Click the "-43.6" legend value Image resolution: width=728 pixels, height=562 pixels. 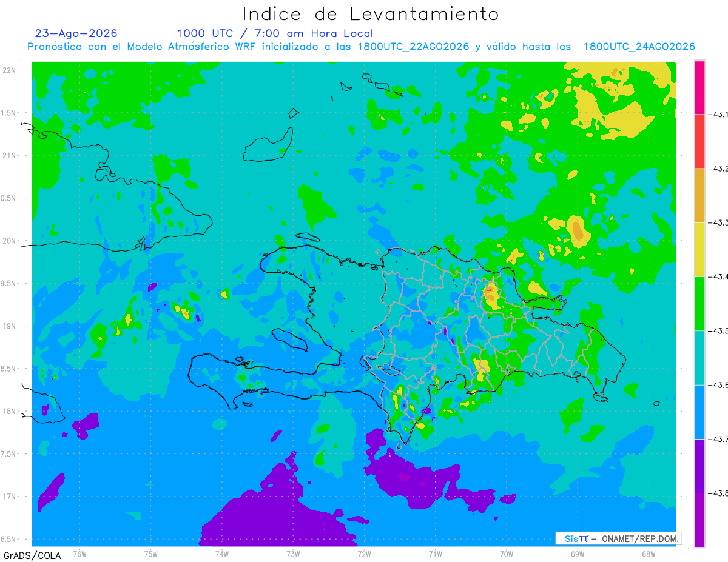tap(718, 385)
